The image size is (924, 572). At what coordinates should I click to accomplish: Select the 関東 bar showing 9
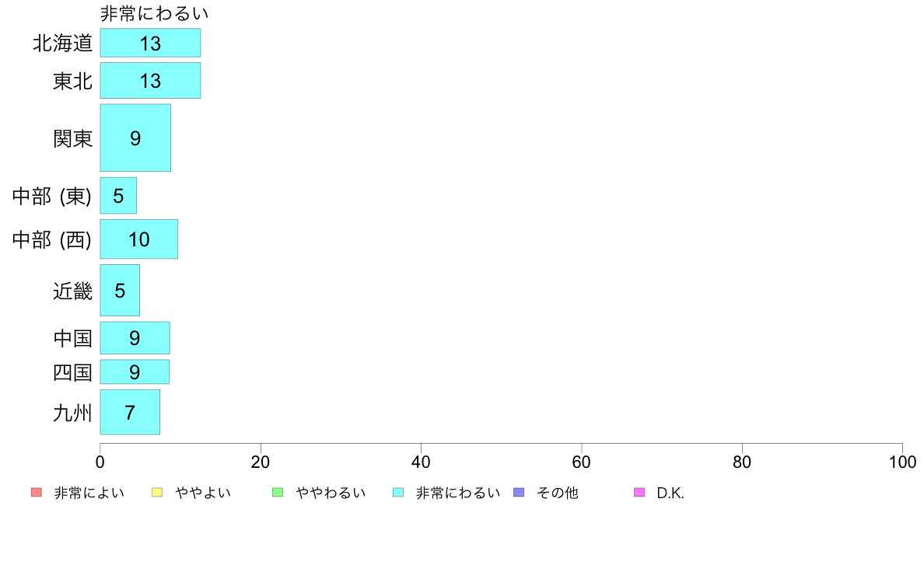(135, 138)
